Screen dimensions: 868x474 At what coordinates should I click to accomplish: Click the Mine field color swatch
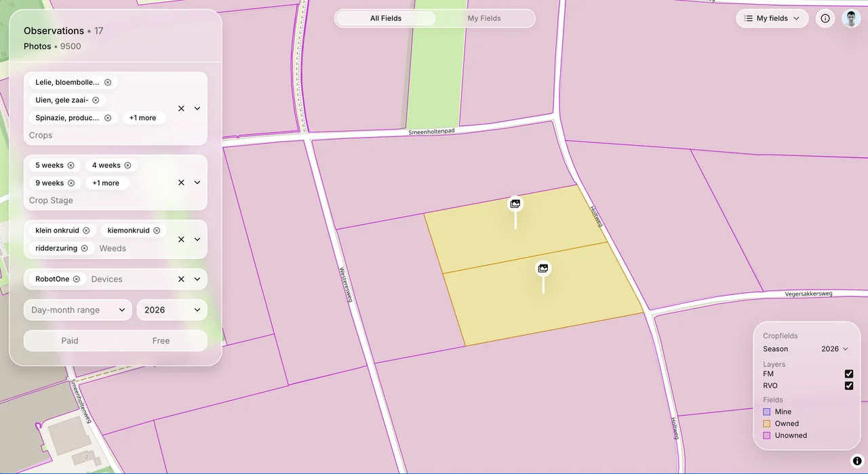click(x=767, y=412)
